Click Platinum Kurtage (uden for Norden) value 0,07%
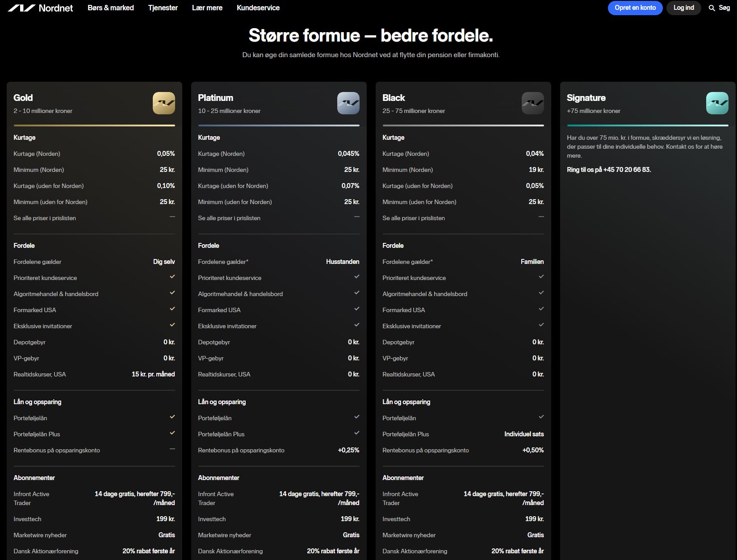This screenshot has width=737, height=560. tap(350, 186)
